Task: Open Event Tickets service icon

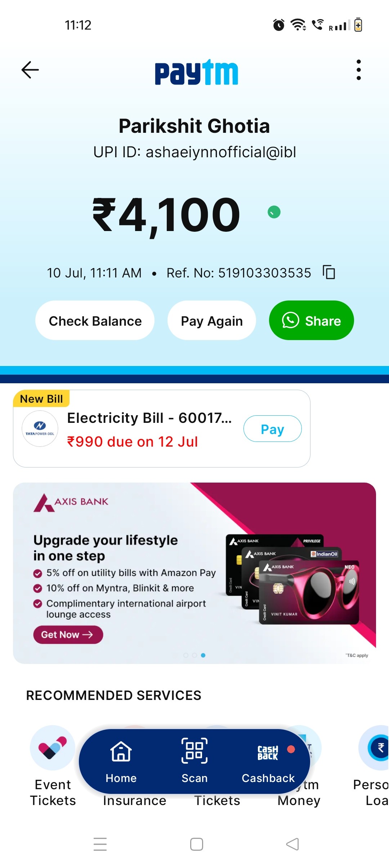Action: (x=53, y=748)
